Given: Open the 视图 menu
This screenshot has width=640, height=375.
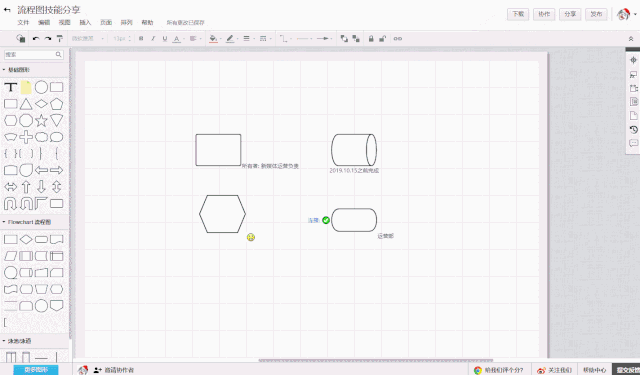Looking at the screenshot, I should [64, 22].
